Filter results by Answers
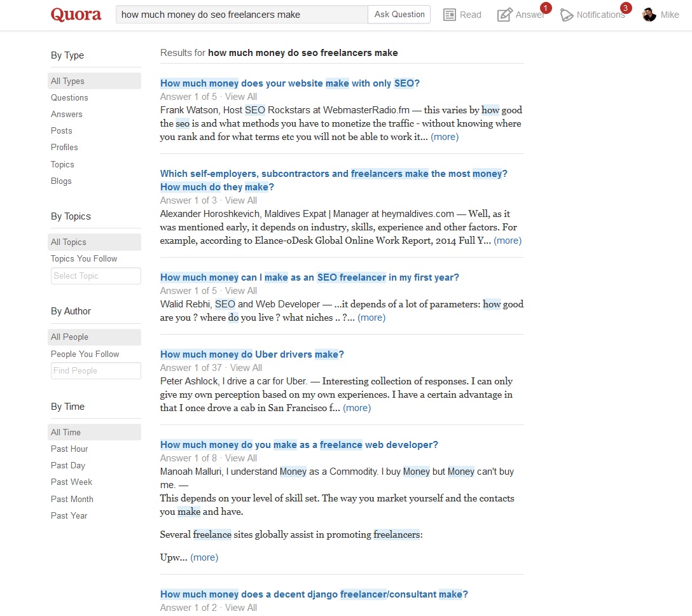692x616 pixels. pyautogui.click(x=67, y=115)
